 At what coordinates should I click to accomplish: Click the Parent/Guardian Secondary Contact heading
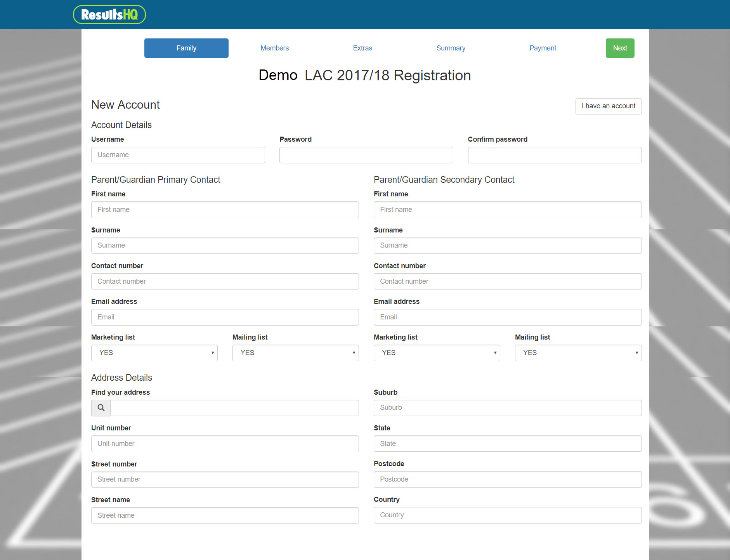444,180
